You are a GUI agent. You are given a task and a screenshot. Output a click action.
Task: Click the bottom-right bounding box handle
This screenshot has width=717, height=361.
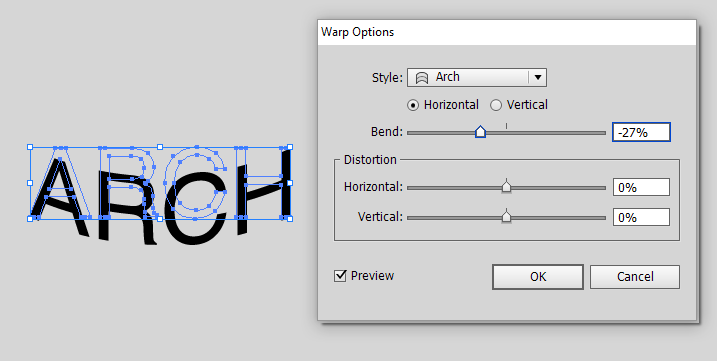click(x=289, y=219)
